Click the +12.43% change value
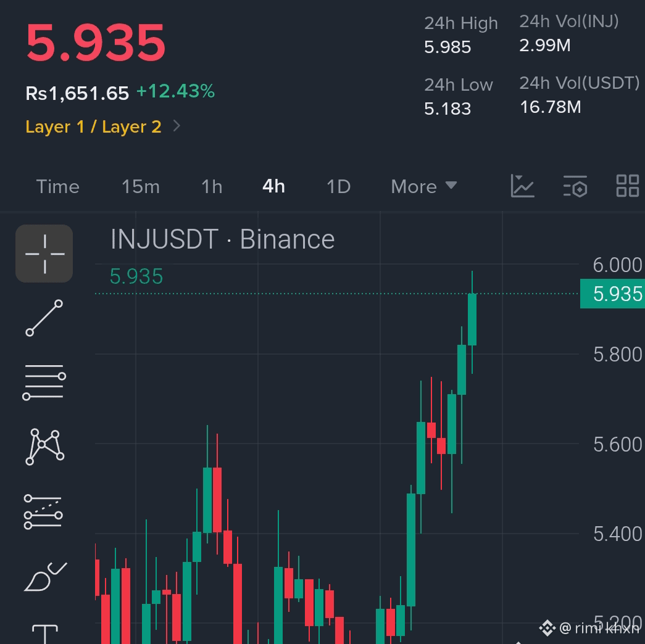Viewport: 645px width, 644px height. (x=176, y=91)
